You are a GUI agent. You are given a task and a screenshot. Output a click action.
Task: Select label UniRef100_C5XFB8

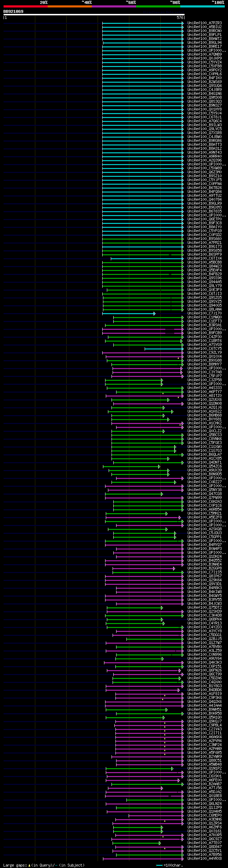[204, 66]
